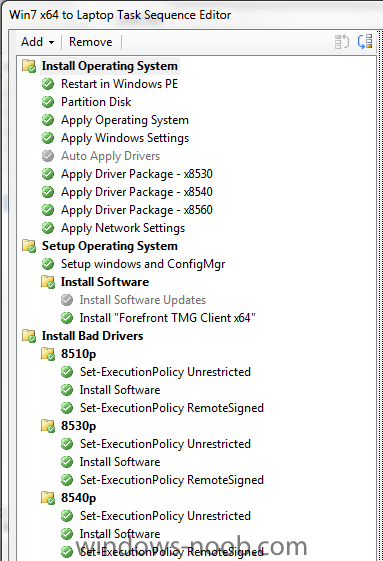Viewport: 383px width, 561px height.
Task: Select the Apply Operating System step
Action: 125,120
